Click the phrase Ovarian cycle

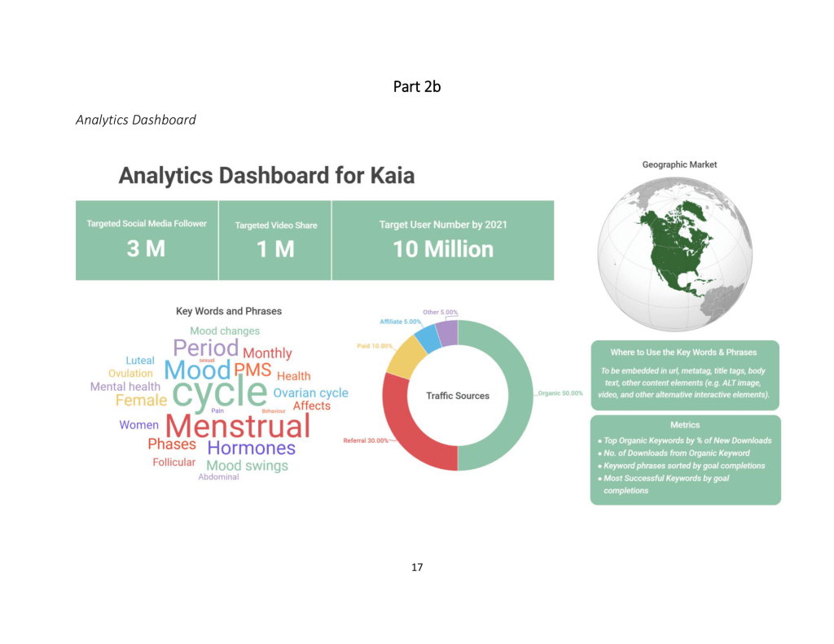coord(310,393)
